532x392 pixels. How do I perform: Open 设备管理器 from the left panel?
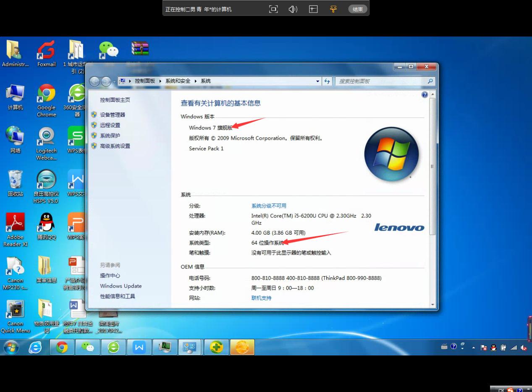tap(113, 115)
